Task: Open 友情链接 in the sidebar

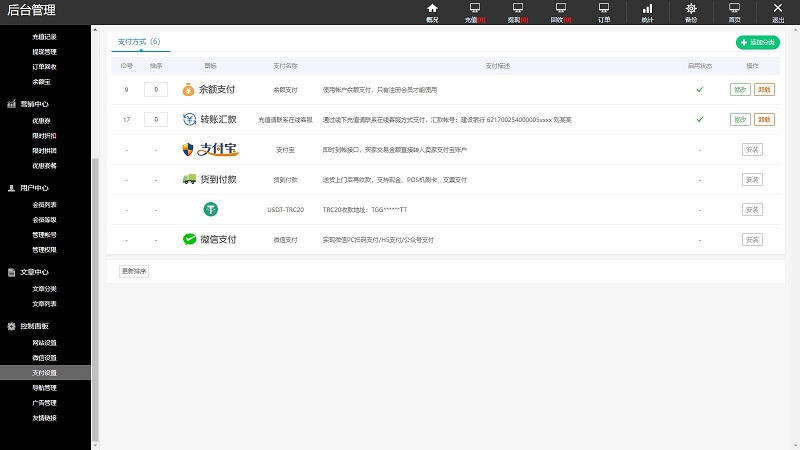Action: (44, 417)
